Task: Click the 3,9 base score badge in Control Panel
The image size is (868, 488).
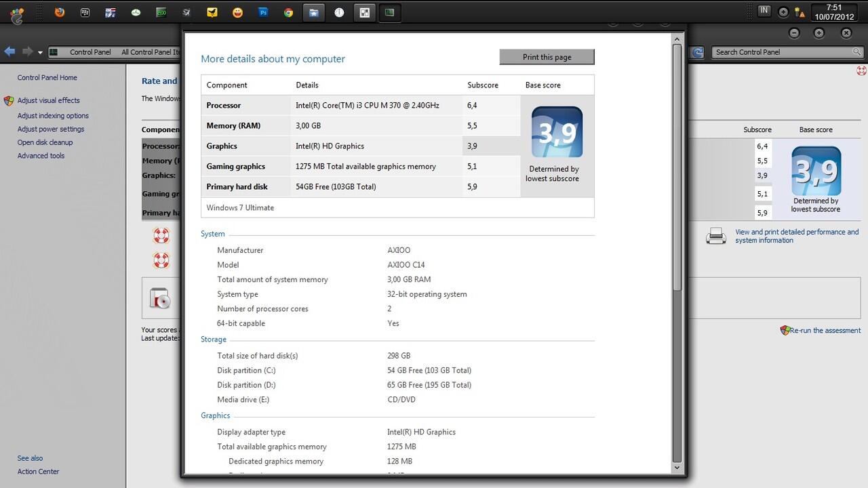Action: coord(816,171)
